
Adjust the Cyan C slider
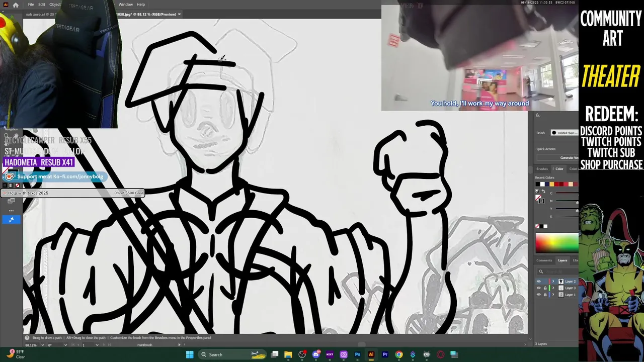pos(567,193)
